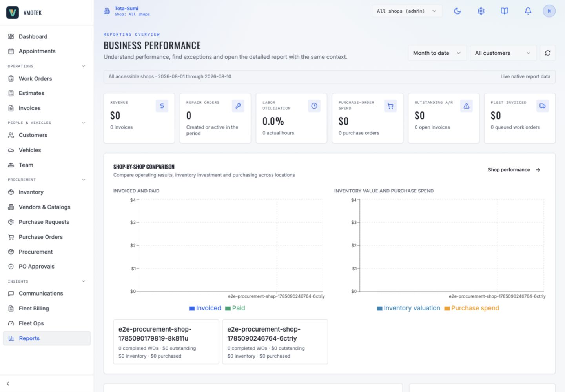Open the user avatar menu
Screen dimensions: 565x392
pyautogui.click(x=549, y=11)
